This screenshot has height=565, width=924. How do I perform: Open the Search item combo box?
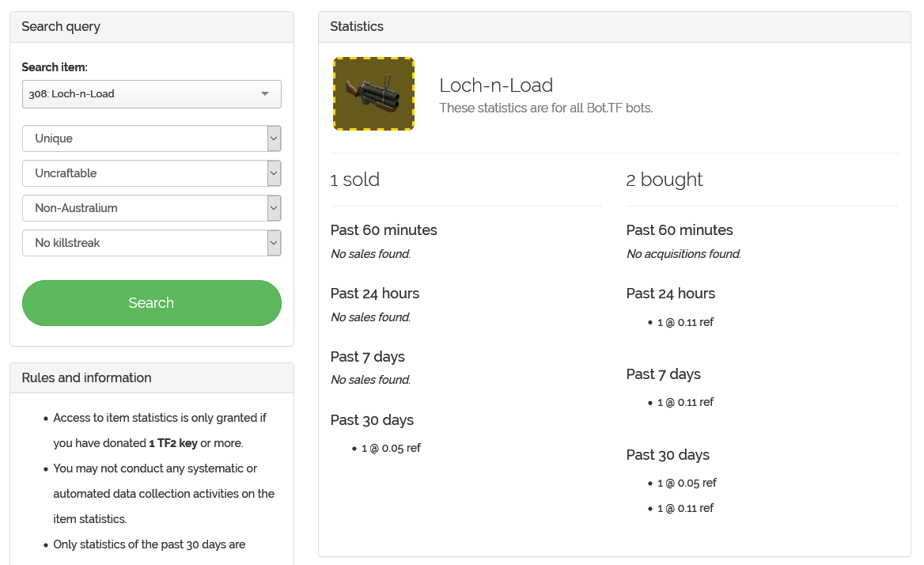[151, 93]
